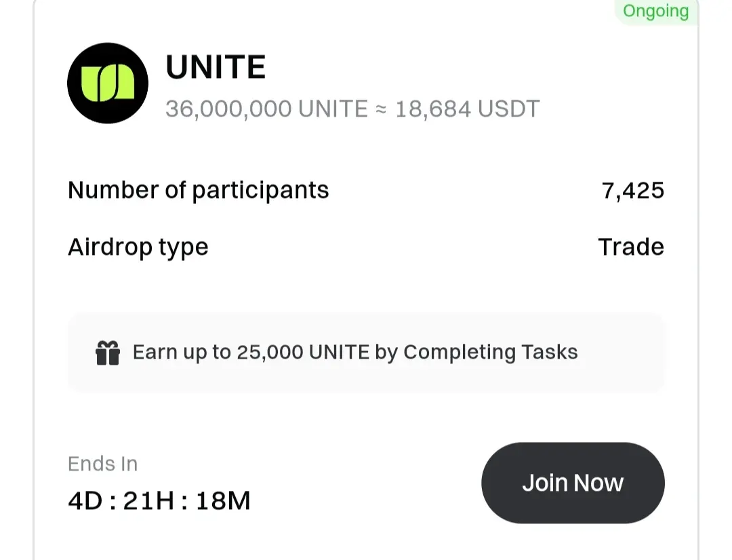Viewport: 732px width, 560px height.
Task: Click the Ends In label
Action: coord(103,464)
